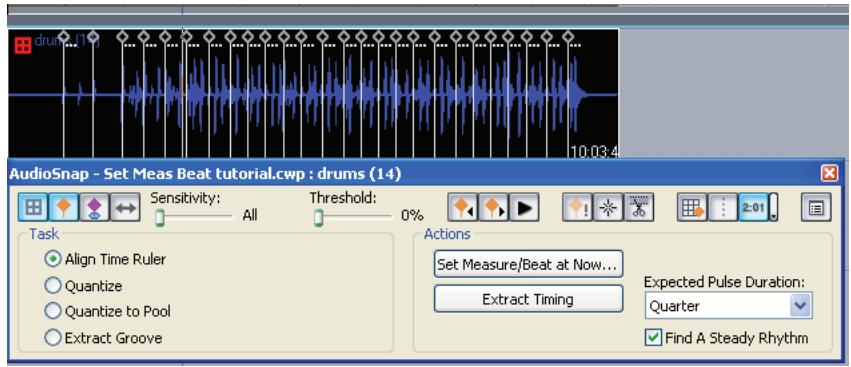Click the red grid icon on drums clip
The width and height of the screenshot is (851, 367).
pos(23,46)
